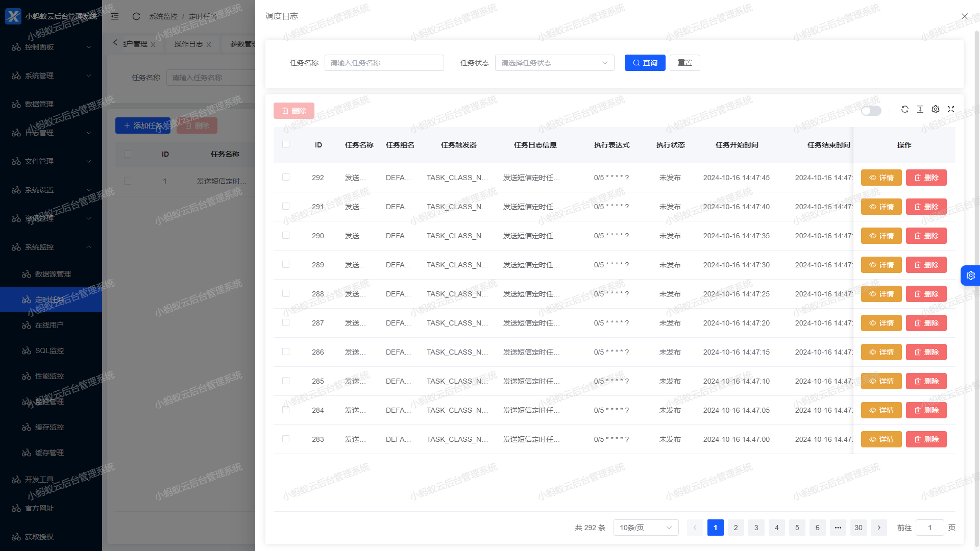This screenshot has height=551, width=980.
Task: Open SQL监控 in the sidebar
Action: [x=51, y=350]
